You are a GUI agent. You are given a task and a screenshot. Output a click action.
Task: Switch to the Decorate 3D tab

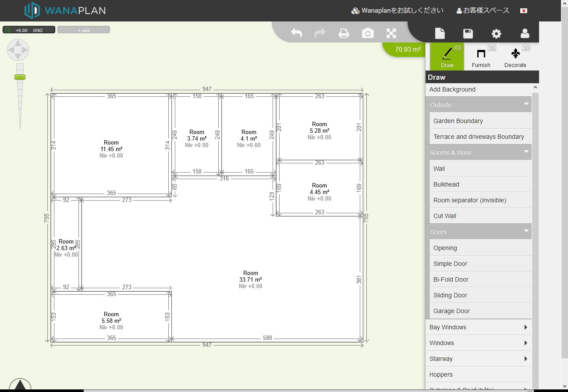(x=515, y=57)
